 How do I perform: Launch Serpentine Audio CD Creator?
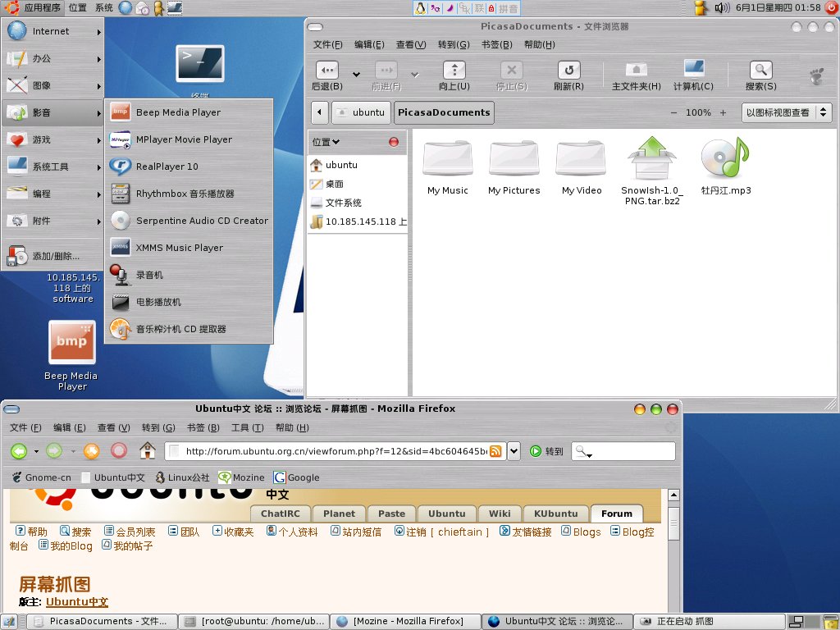pyautogui.click(x=189, y=221)
